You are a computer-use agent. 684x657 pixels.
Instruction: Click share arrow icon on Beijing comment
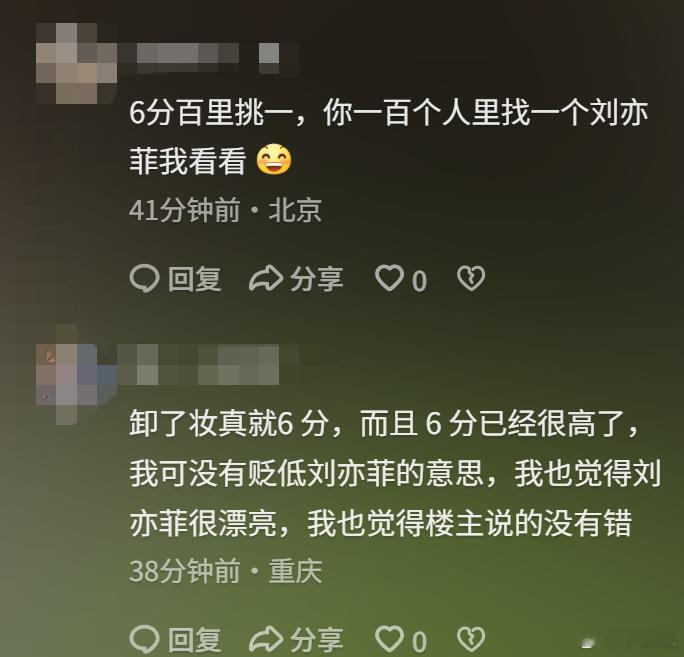[266, 278]
